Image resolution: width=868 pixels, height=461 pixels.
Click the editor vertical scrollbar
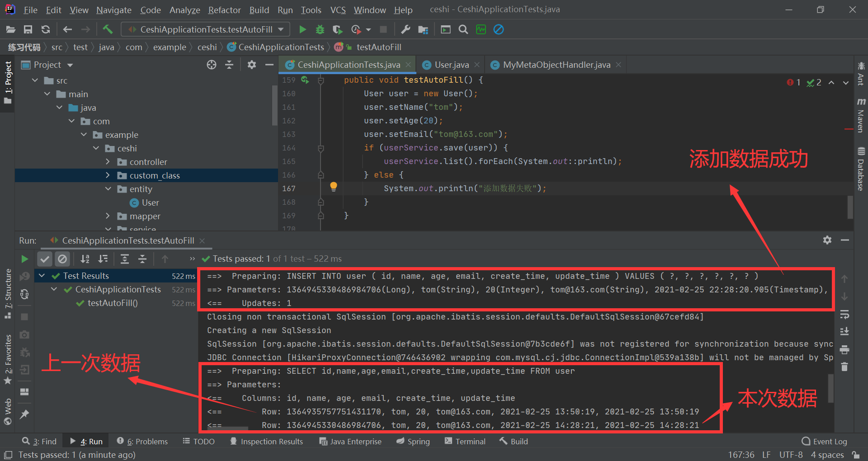coord(850,207)
